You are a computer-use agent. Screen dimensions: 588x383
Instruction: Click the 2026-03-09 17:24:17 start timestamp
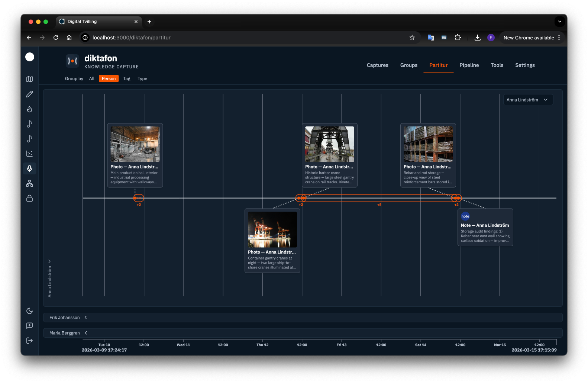click(x=104, y=350)
